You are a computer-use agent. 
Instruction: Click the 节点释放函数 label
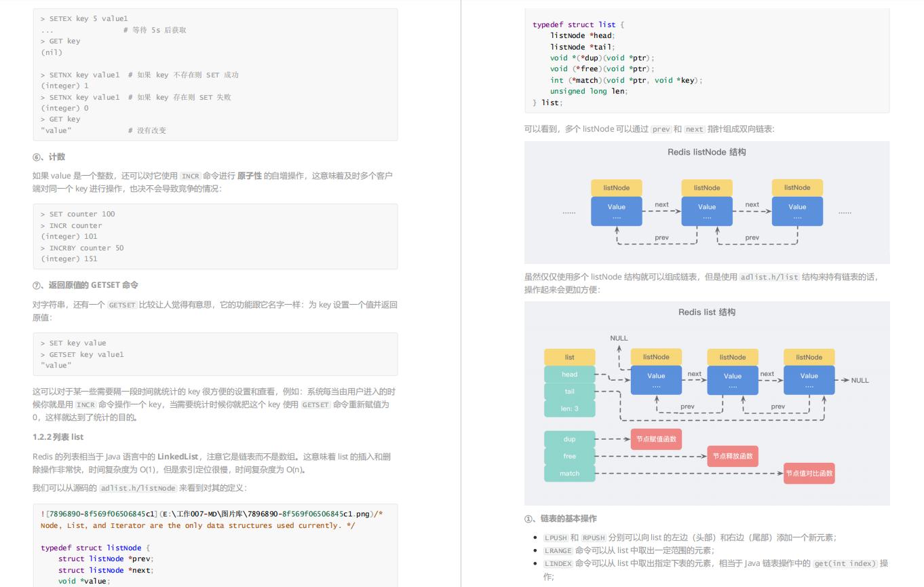(733, 456)
